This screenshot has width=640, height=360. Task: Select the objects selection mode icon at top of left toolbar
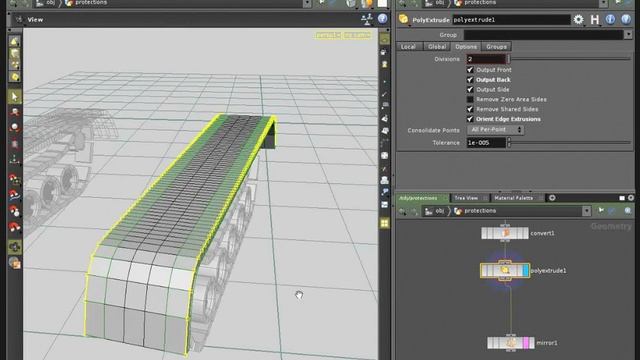(x=15, y=41)
